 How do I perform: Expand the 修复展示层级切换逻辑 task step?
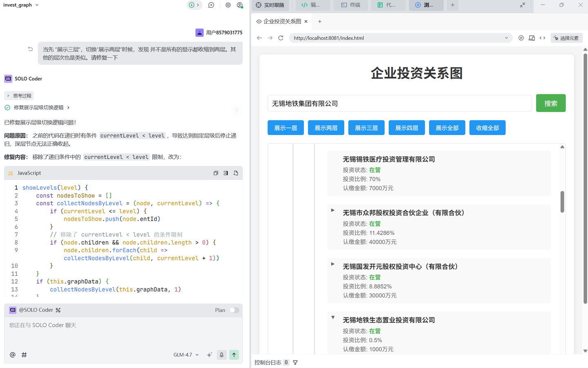[38, 108]
